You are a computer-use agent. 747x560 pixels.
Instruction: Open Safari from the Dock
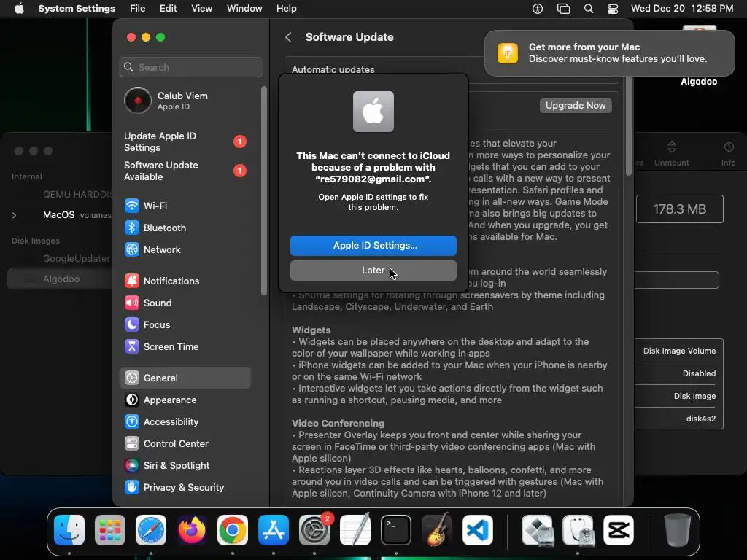coord(151,530)
